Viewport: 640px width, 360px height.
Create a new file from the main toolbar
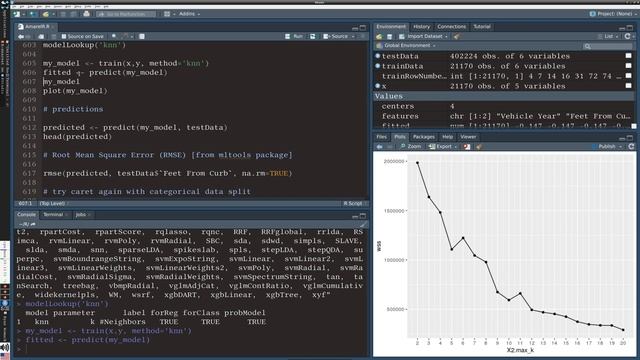[17, 14]
